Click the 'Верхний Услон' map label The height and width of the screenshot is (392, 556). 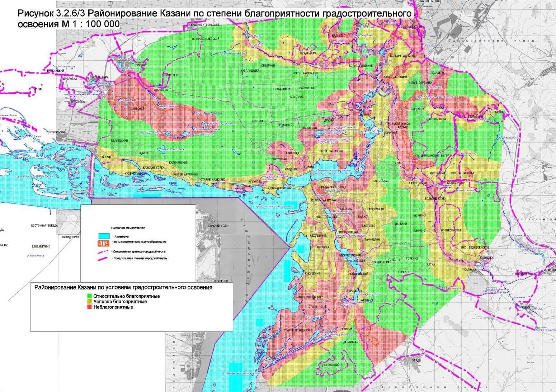point(218,226)
